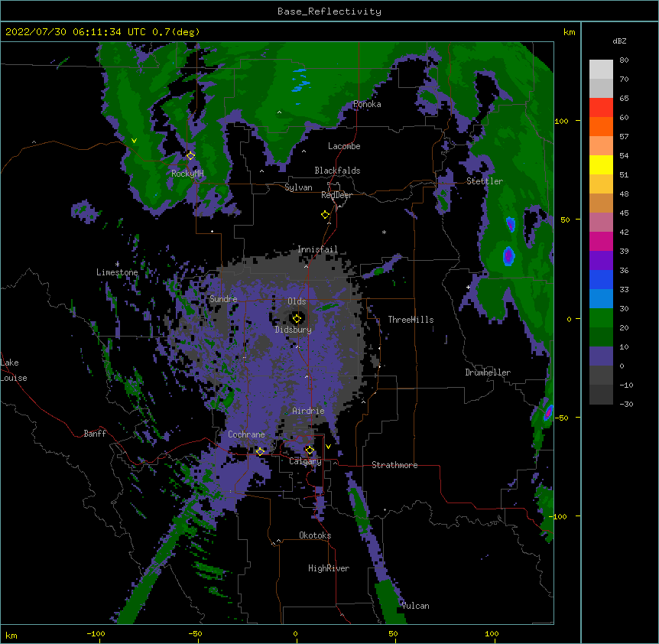Click the Didsbury city label
659x644 pixels.
click(294, 330)
